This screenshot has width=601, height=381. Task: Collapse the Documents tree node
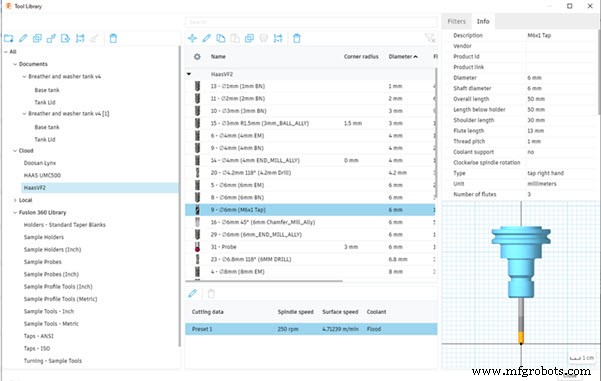15,64
